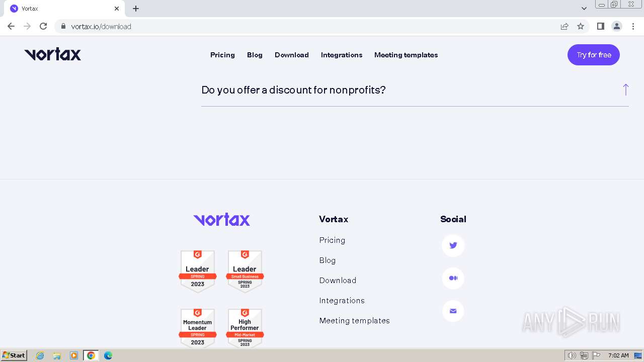This screenshot has height=362, width=644.
Task: Open the G2 Leader Small Business badge
Action: click(245, 271)
